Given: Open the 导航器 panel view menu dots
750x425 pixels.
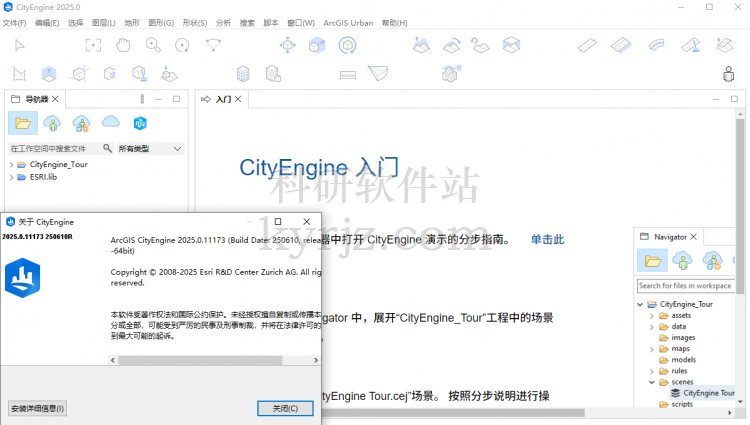Looking at the screenshot, I should point(142,99).
